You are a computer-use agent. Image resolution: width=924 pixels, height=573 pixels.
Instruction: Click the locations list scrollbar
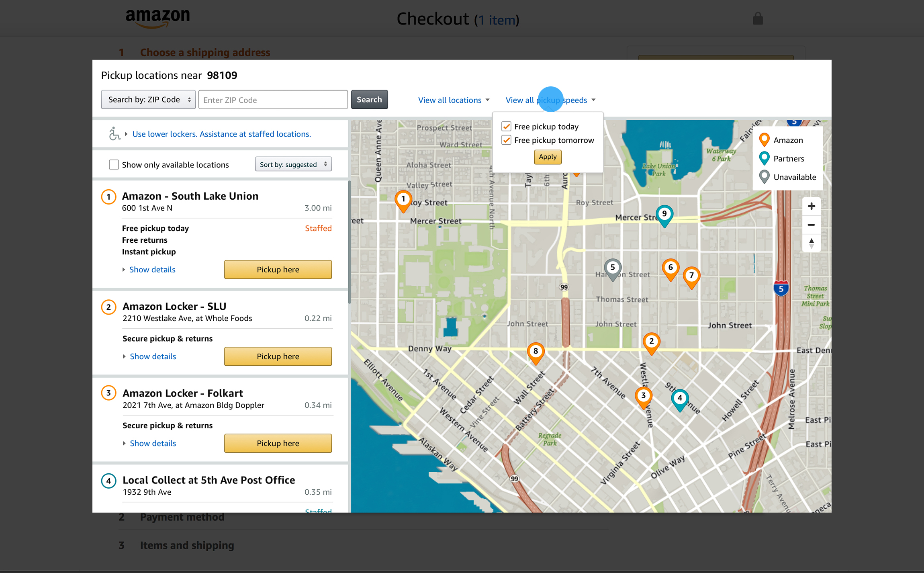pyautogui.click(x=349, y=241)
